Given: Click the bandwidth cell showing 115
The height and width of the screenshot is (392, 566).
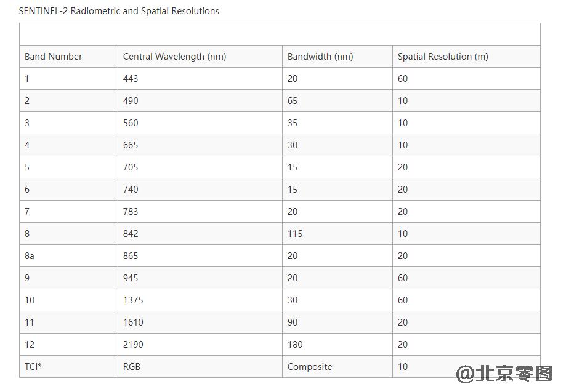Looking at the screenshot, I should (x=295, y=234).
